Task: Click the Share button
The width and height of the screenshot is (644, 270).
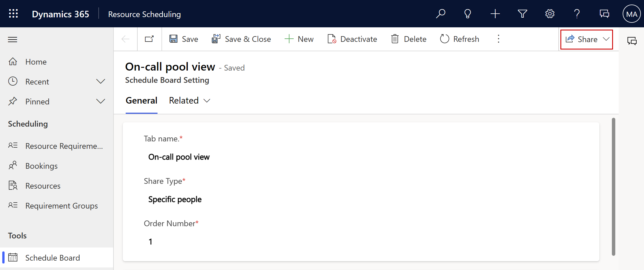Action: coord(581,39)
